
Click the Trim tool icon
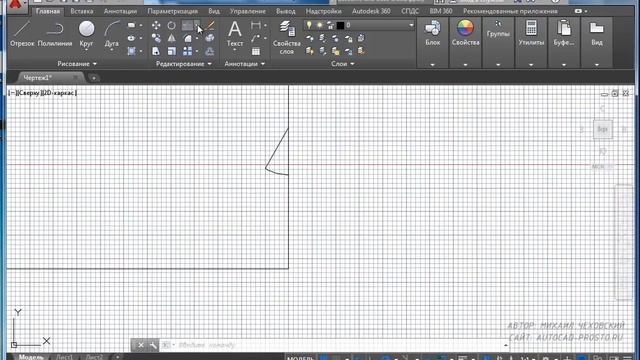(x=187, y=26)
